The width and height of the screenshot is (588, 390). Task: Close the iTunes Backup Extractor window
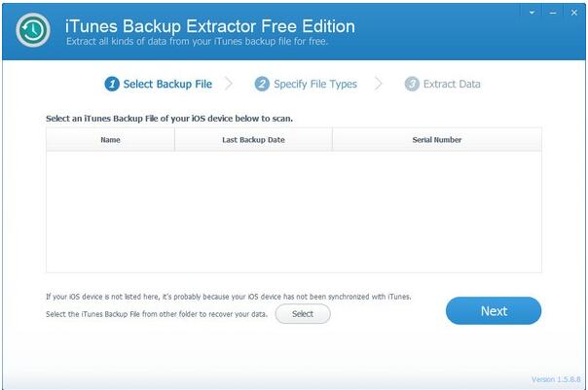coord(574,13)
